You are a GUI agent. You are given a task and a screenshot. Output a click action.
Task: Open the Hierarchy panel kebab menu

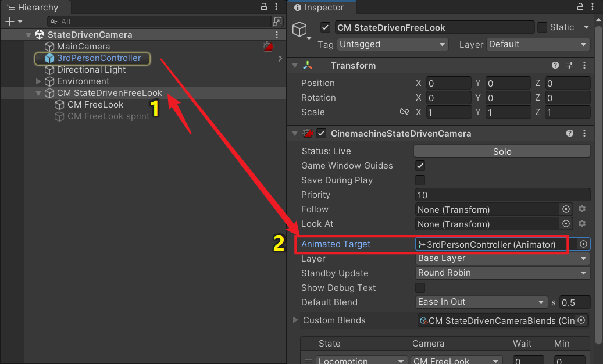coord(276,6)
